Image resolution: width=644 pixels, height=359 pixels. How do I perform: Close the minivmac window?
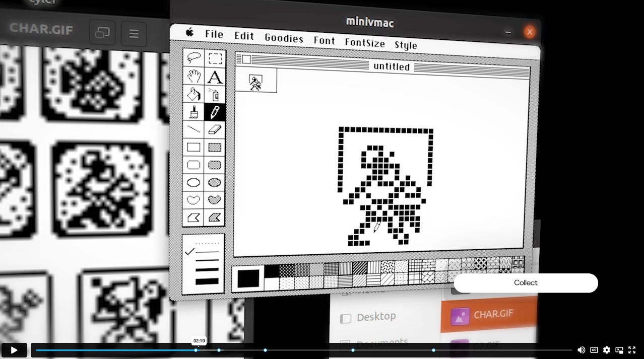click(x=529, y=32)
